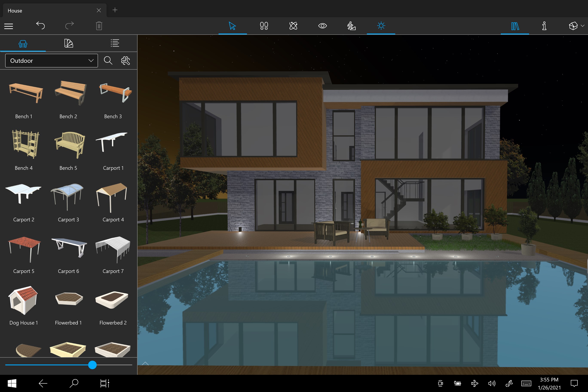Activate the walkthrough footprints tool
Image resolution: width=588 pixels, height=392 pixels.
coord(264,26)
